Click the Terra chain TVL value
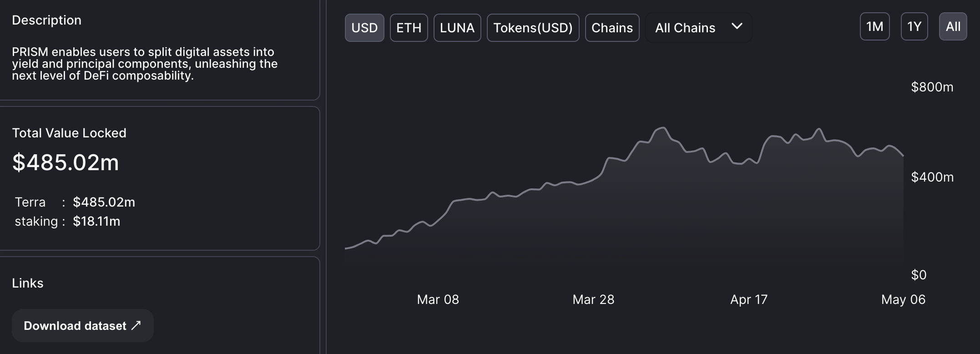This screenshot has height=354, width=980. (x=104, y=202)
